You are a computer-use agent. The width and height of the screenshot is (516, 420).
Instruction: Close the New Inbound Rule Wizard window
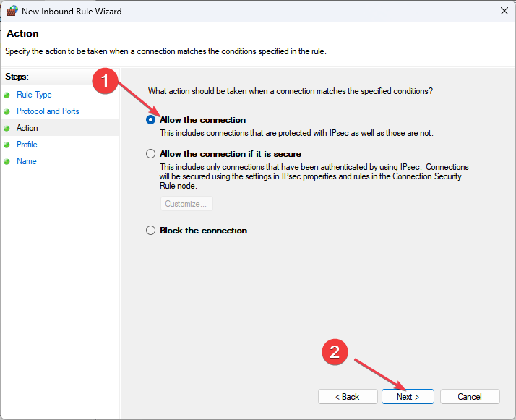(x=504, y=11)
